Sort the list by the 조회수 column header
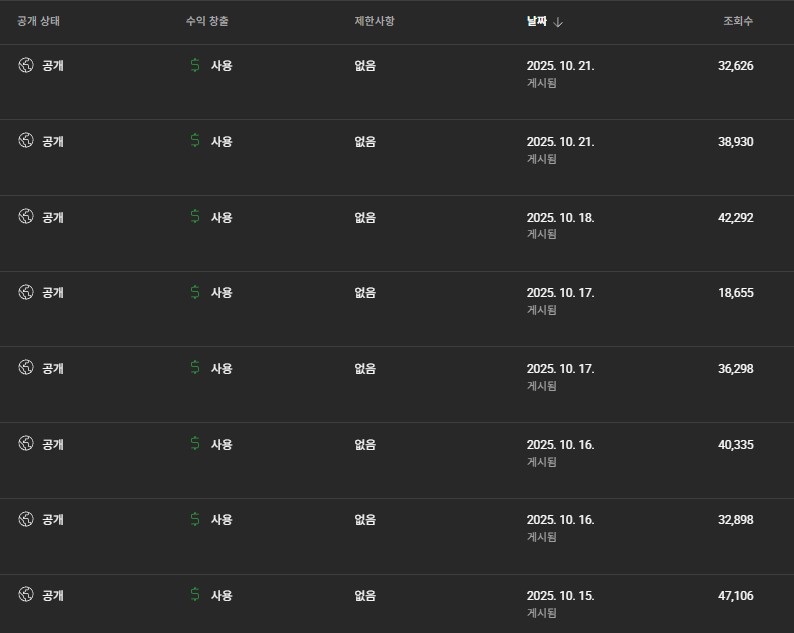The height and width of the screenshot is (633, 794). pyautogui.click(x=738, y=21)
